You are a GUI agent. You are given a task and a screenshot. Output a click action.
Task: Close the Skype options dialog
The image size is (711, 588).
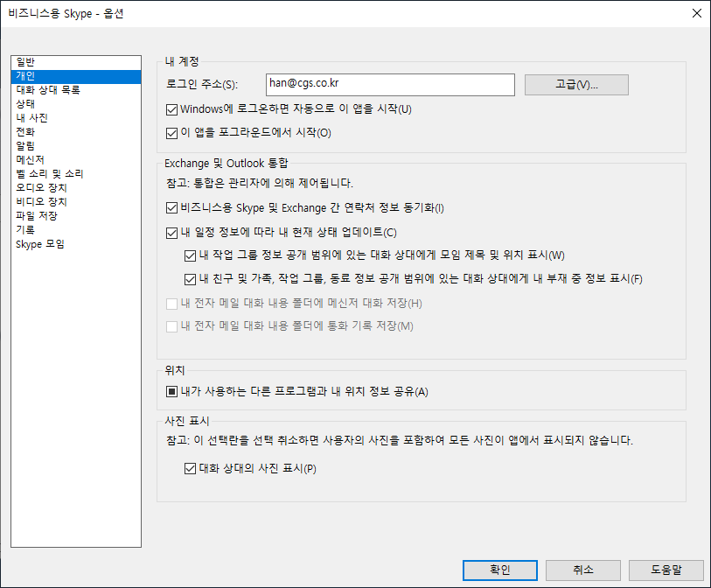click(x=697, y=13)
